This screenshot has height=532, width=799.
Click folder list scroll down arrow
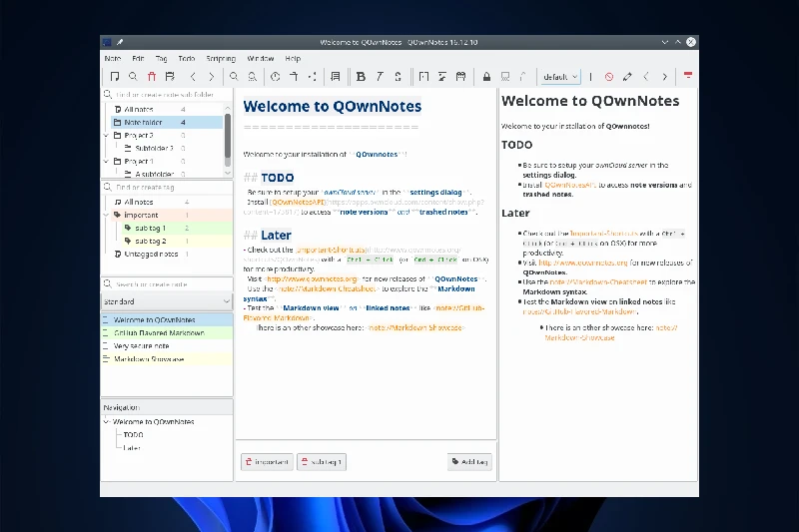coord(228,173)
